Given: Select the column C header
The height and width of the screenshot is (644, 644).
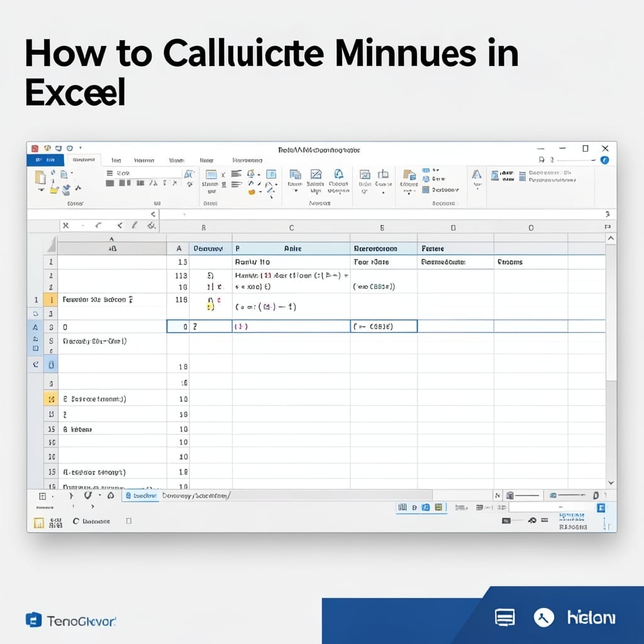Looking at the screenshot, I should 291,228.
